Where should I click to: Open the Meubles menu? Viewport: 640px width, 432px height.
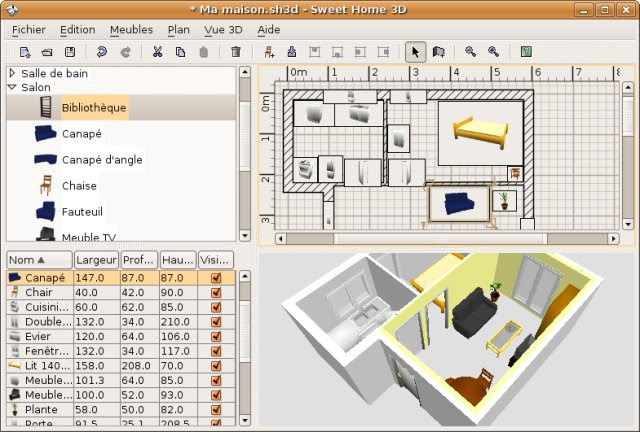131,30
